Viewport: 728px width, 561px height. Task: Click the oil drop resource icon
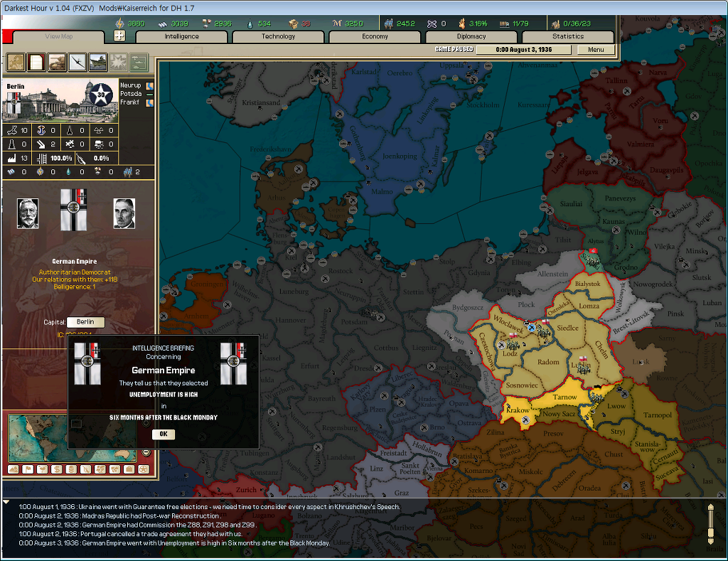pyautogui.click(x=251, y=23)
